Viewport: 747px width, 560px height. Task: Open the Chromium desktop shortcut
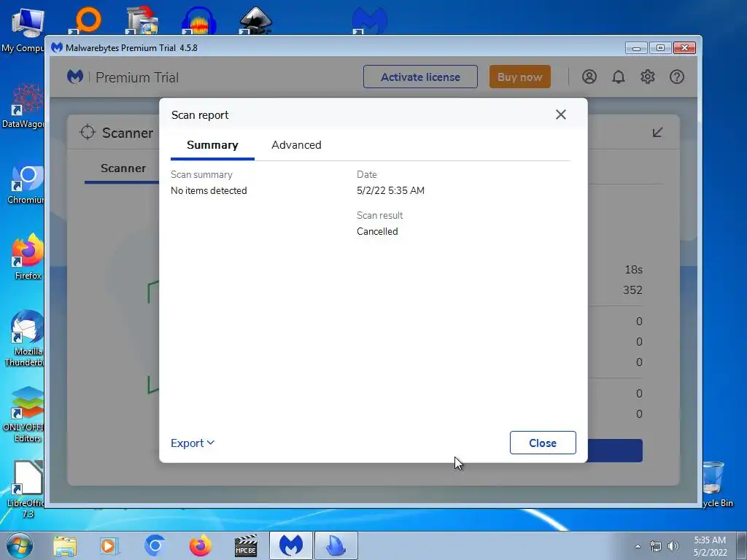27,184
